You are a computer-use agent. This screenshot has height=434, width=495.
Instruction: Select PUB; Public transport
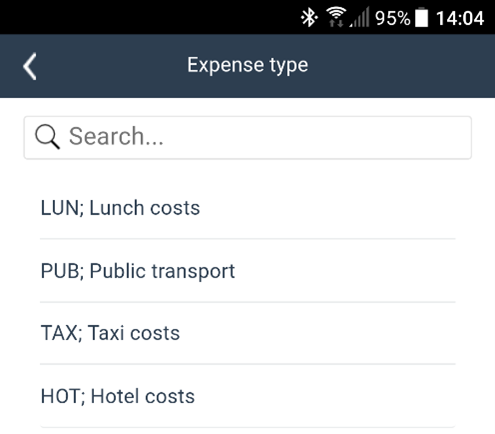click(248, 271)
